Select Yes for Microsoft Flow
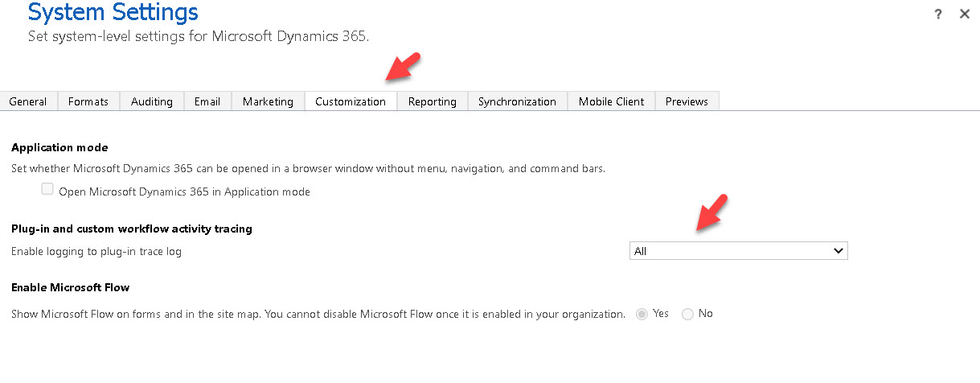The image size is (980, 383). click(x=642, y=314)
